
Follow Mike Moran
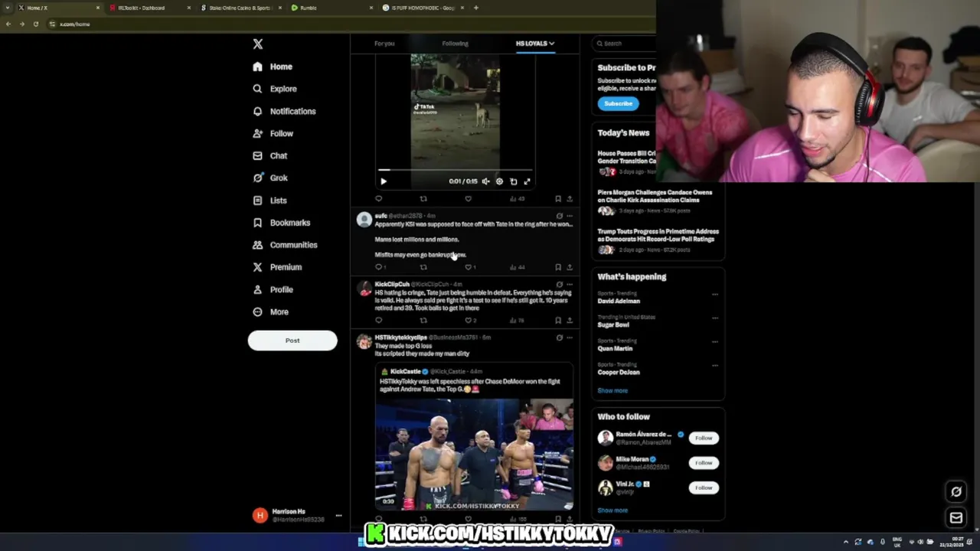point(704,462)
